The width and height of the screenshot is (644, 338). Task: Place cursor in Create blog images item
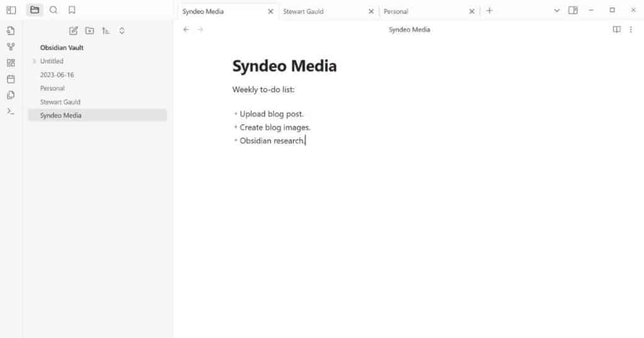[x=275, y=128]
